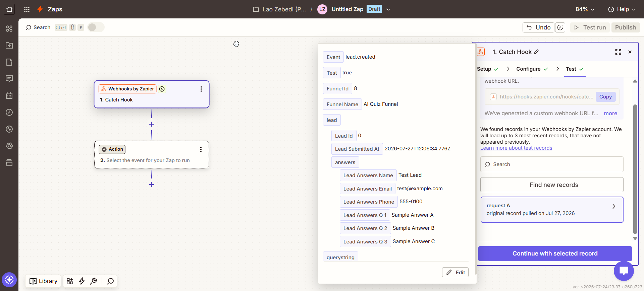Open the folder Lao Zebedi breadcrumb

pyautogui.click(x=279, y=9)
